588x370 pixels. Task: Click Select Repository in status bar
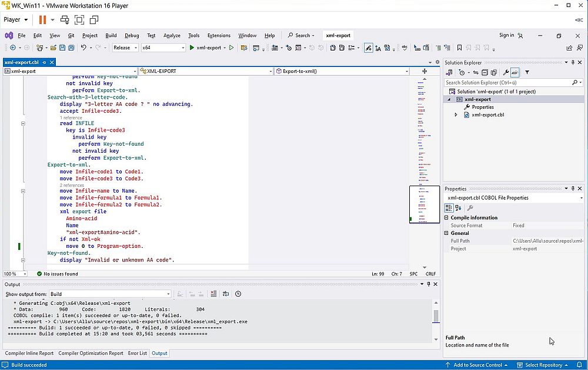[543, 365]
